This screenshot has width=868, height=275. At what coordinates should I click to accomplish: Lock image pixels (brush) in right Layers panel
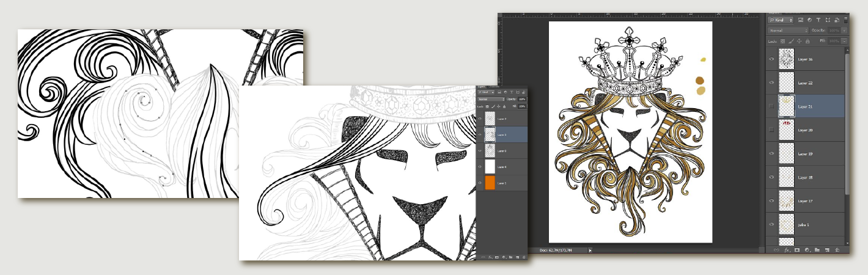coord(791,41)
